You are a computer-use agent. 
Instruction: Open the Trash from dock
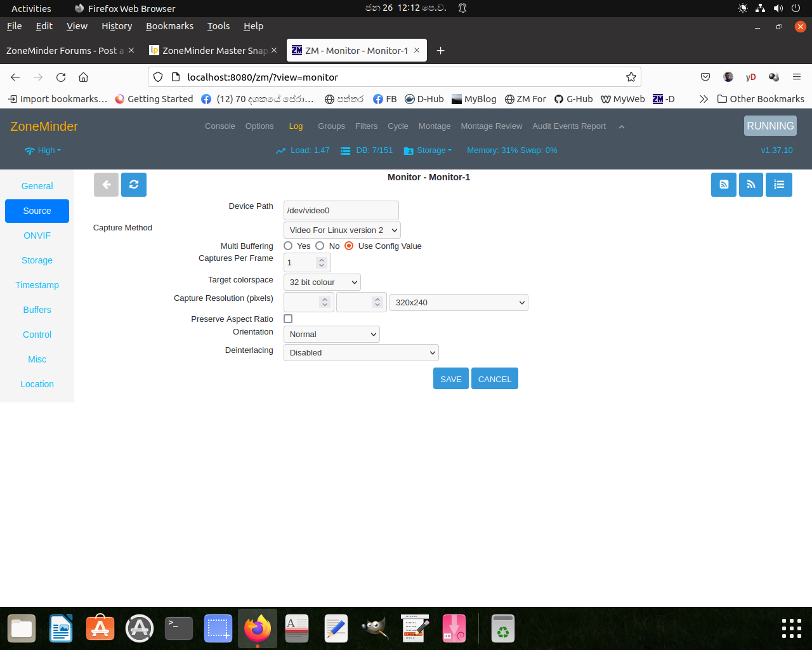[503, 628]
